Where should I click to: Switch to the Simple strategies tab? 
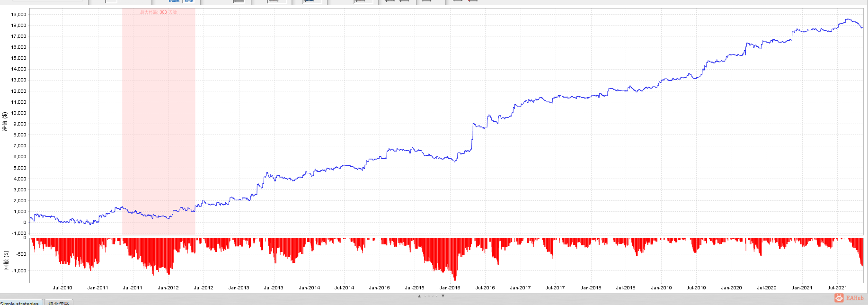[21, 302]
